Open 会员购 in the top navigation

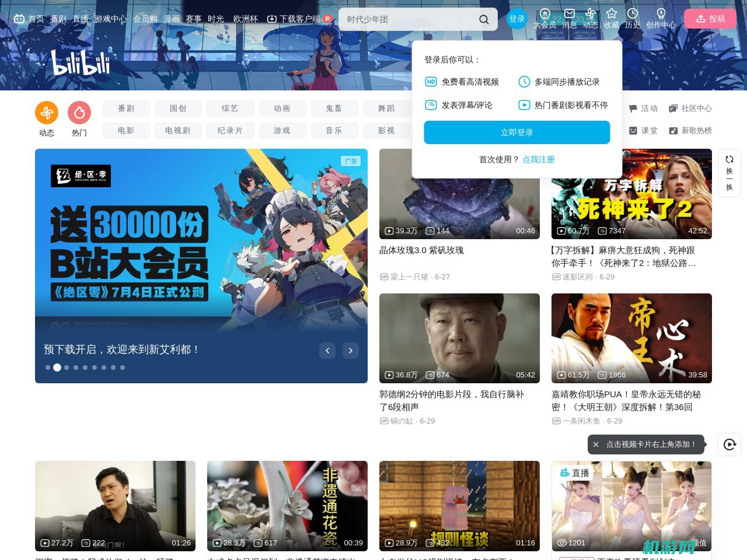[145, 19]
